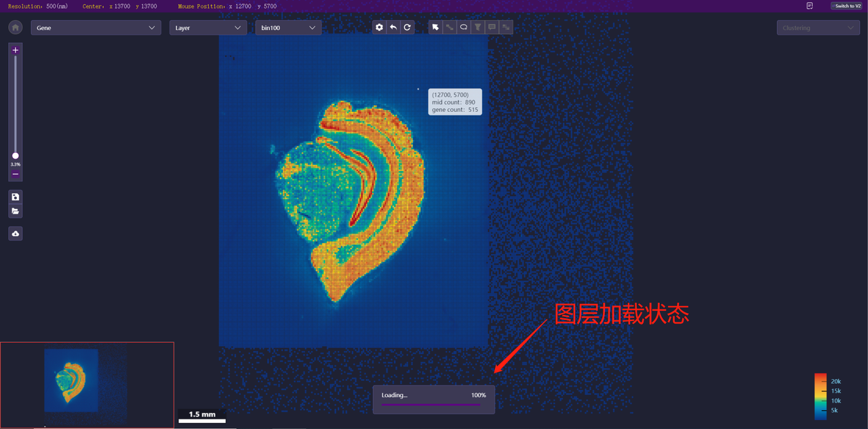Click the open folder icon in sidebar
Screen dimensions: 868x429
click(16, 211)
